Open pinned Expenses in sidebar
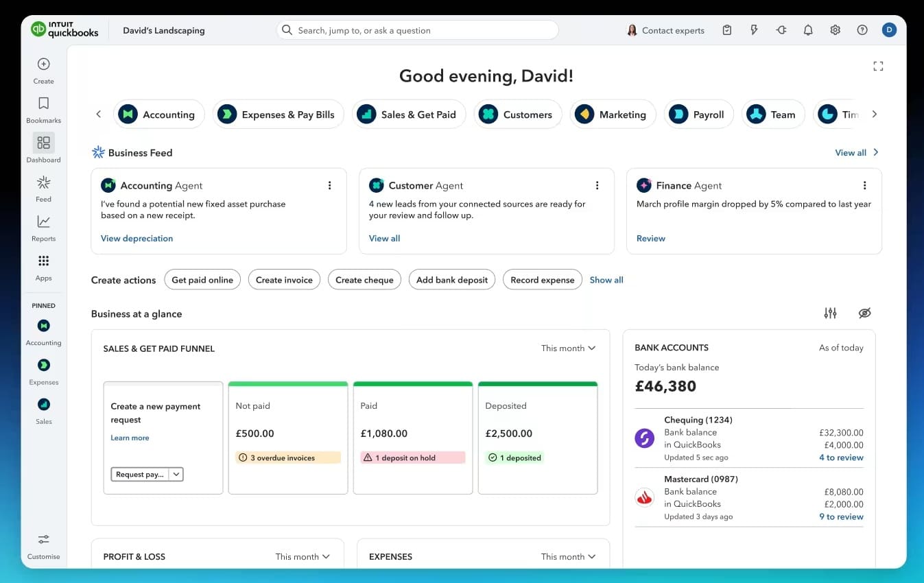The width and height of the screenshot is (924, 583). pos(43,365)
